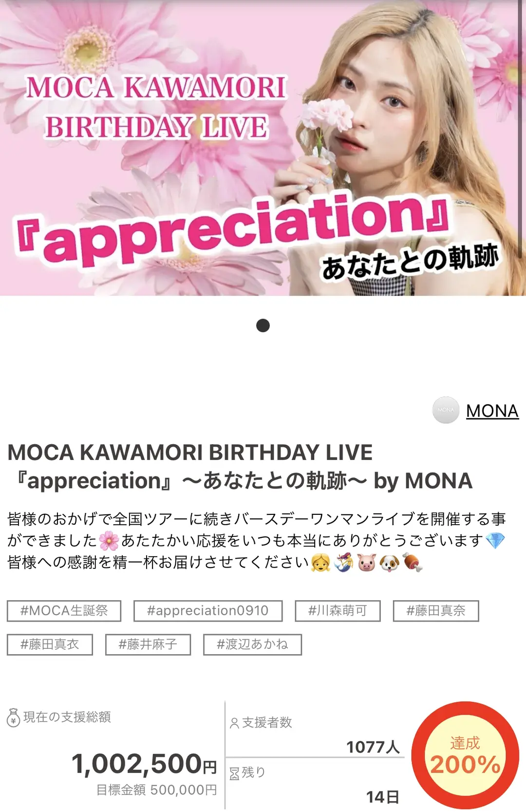Click the red 達成 200% progress circle
This screenshot has height=812, width=526.
[x=465, y=755]
